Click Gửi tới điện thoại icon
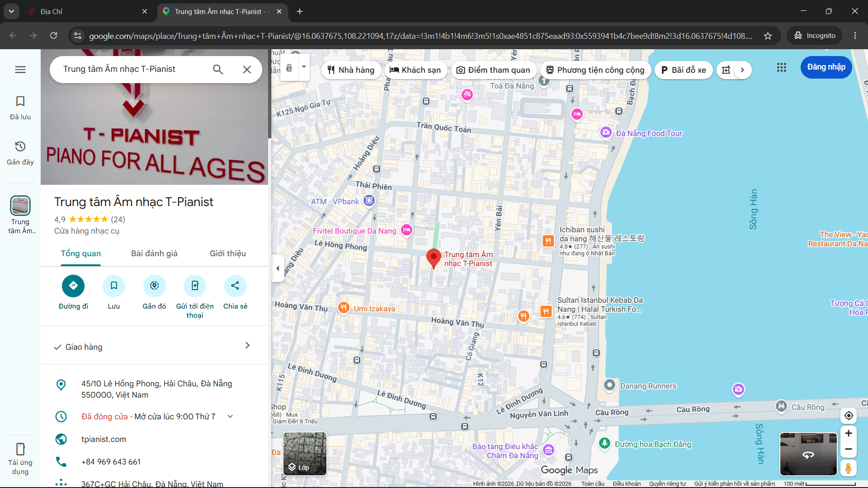 pos(195,286)
